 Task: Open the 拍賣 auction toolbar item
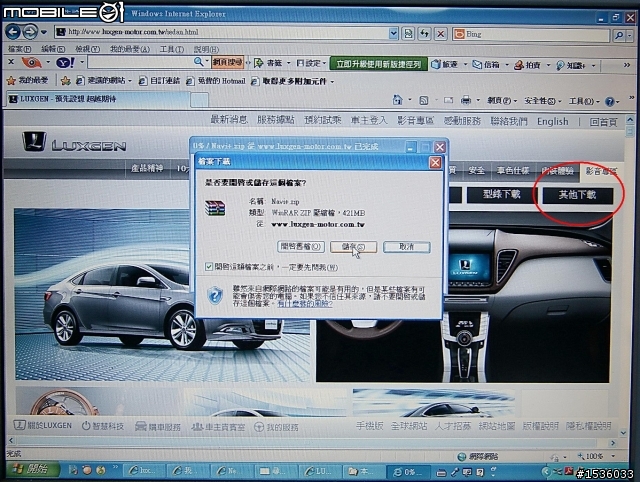(x=528, y=65)
